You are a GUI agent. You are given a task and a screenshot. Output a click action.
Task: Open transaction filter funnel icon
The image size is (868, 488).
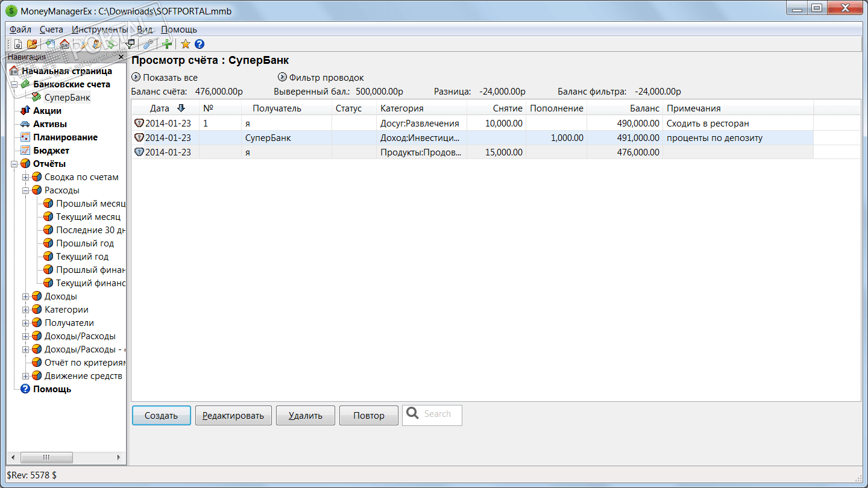[x=130, y=44]
